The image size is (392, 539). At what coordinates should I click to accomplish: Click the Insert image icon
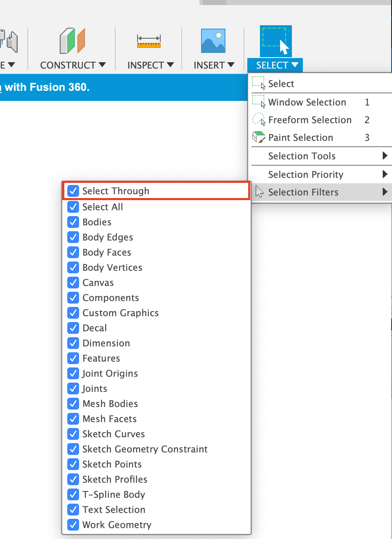[x=213, y=41]
